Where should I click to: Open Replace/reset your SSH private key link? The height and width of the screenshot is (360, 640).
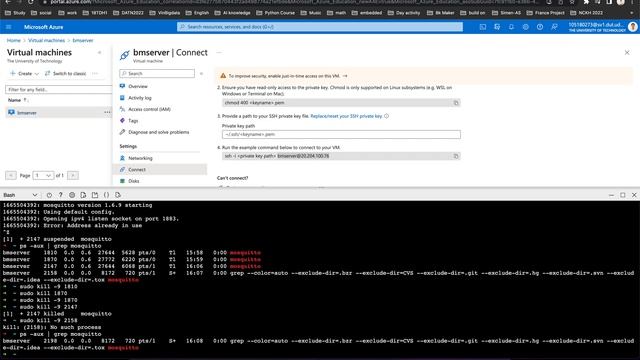pos(346,116)
